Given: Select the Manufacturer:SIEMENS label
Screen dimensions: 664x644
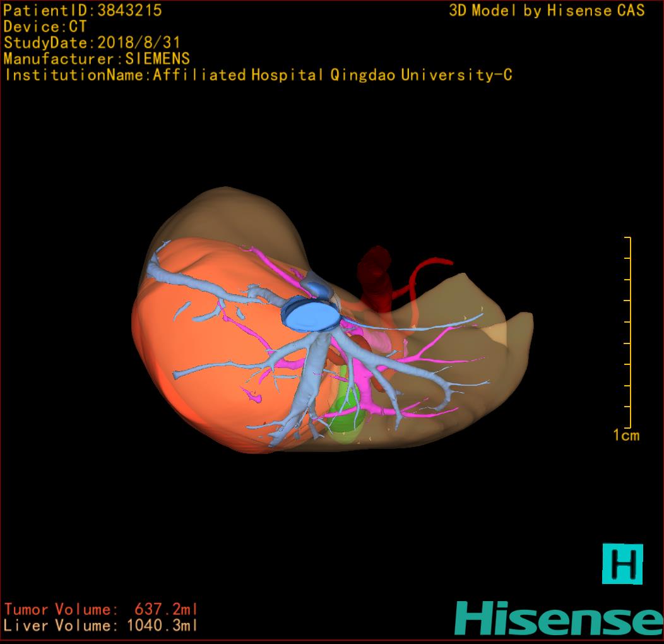Looking at the screenshot, I should click(x=97, y=59).
